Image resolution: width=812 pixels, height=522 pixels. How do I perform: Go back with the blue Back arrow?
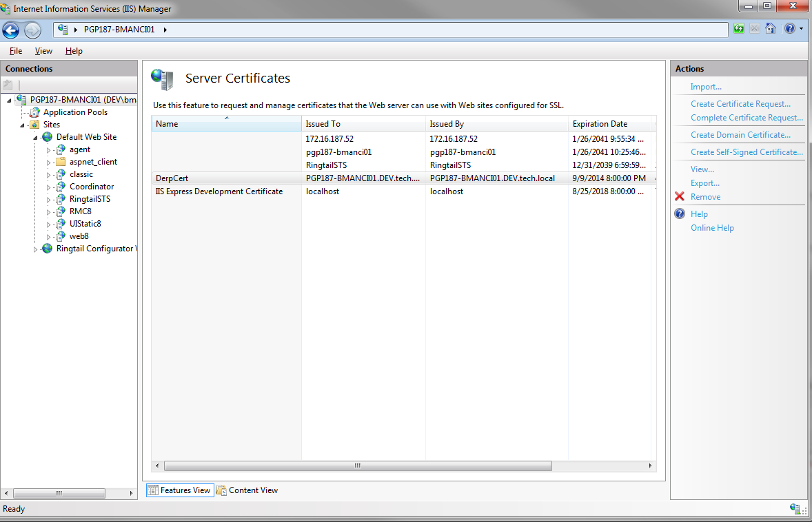click(x=11, y=30)
